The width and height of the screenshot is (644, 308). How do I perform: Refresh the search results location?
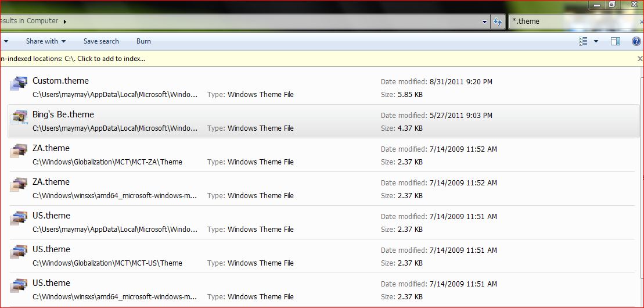click(498, 22)
